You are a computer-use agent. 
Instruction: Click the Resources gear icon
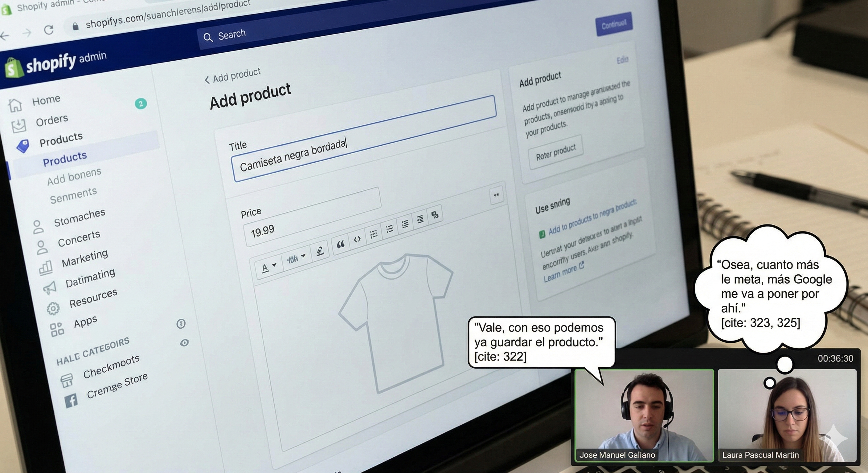tap(53, 308)
